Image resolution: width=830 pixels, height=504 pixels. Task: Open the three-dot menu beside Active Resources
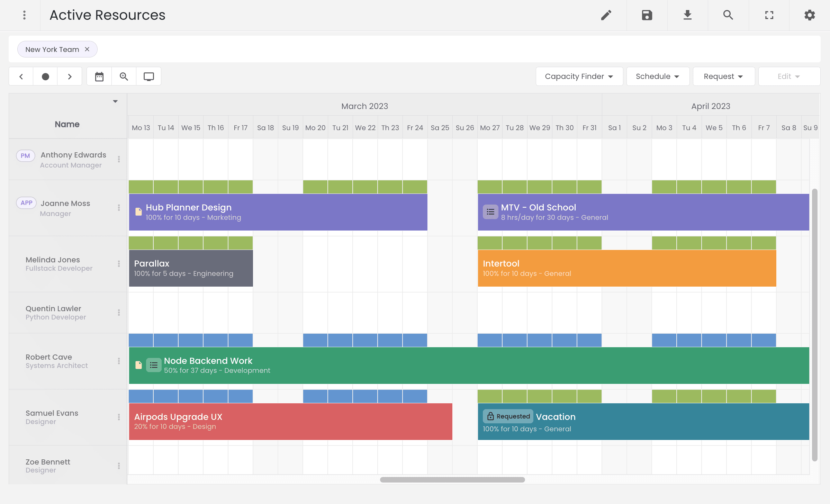click(24, 15)
